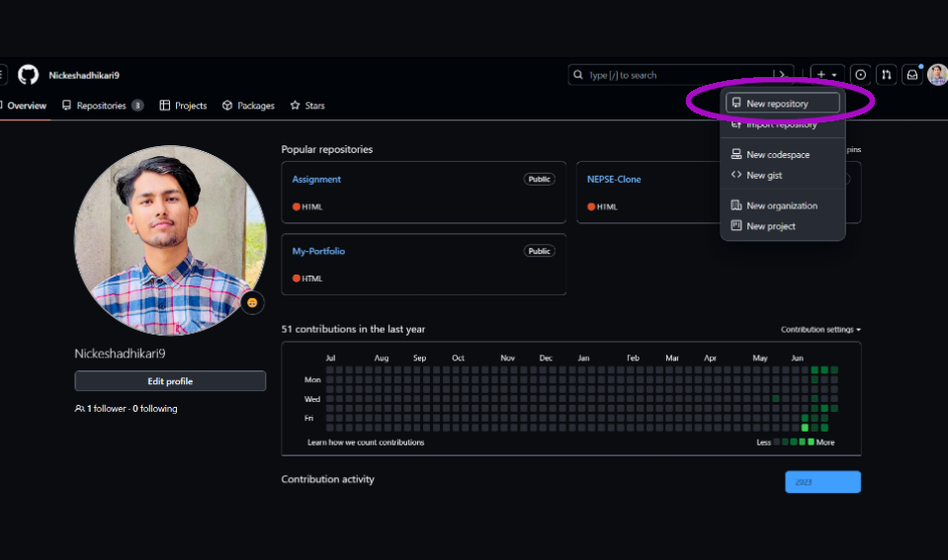Image resolution: width=948 pixels, height=560 pixels.
Task: Click the New repository book icon
Action: (x=735, y=103)
